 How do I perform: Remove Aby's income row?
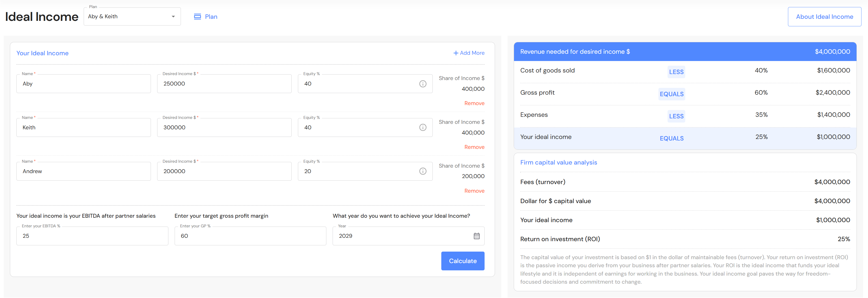point(474,103)
